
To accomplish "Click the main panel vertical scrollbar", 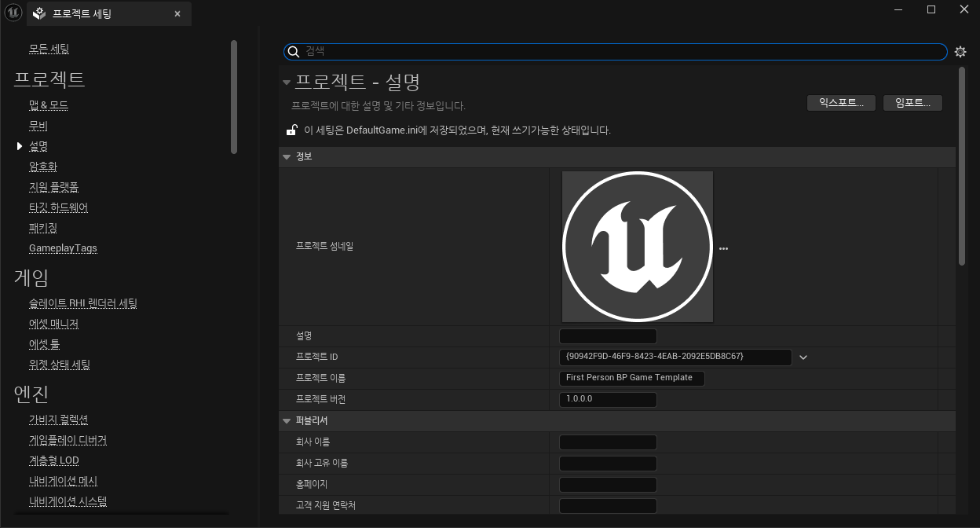I will (x=962, y=167).
